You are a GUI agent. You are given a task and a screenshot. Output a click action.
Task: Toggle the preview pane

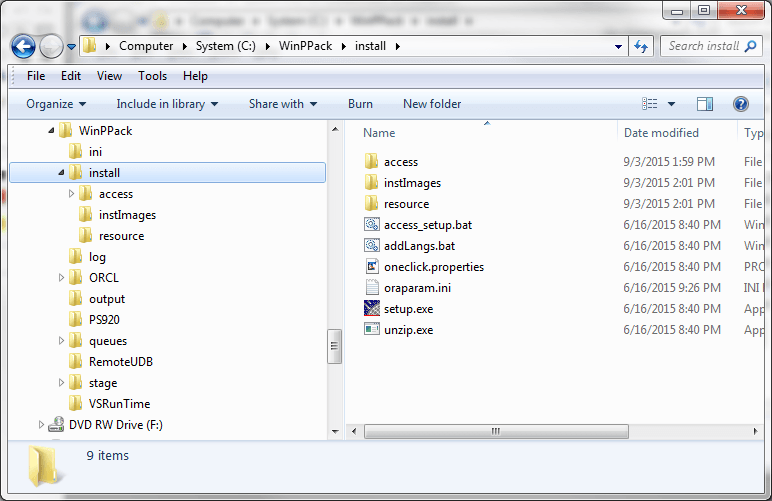705,104
